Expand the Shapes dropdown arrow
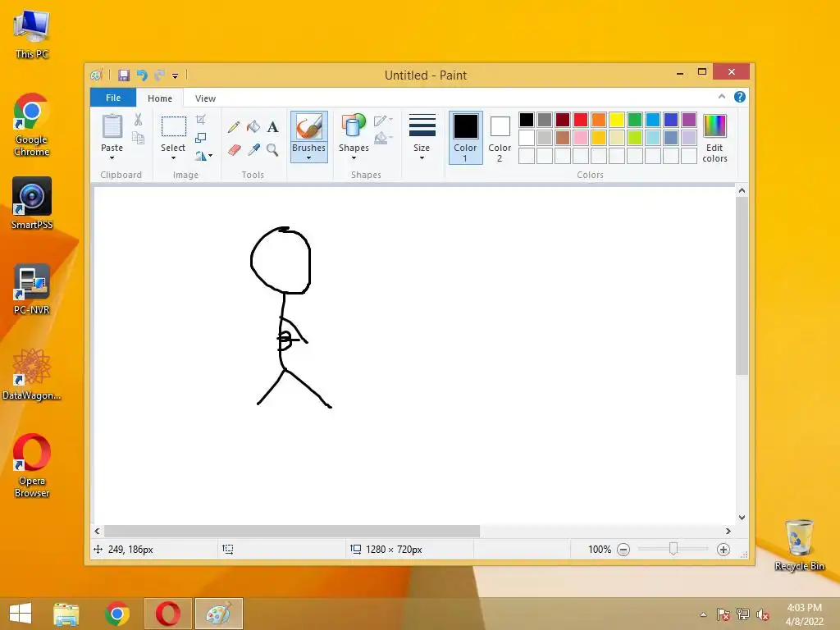 pos(354,158)
